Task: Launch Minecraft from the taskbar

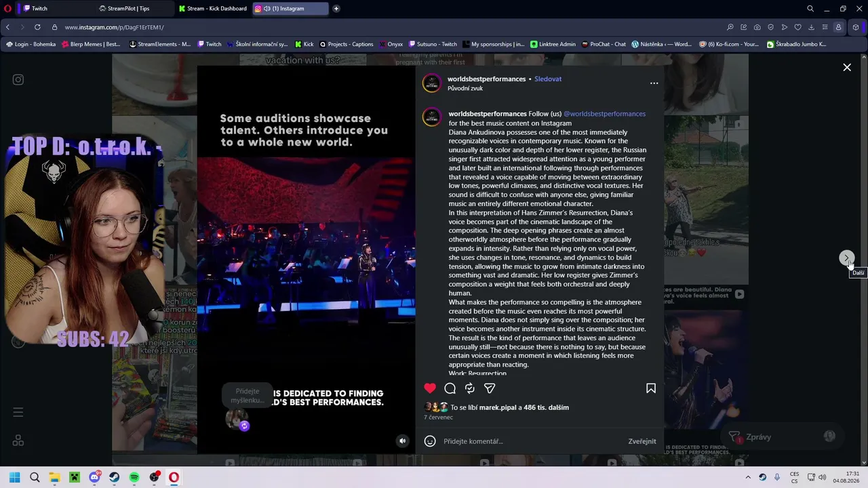Action: pyautogui.click(x=75, y=477)
